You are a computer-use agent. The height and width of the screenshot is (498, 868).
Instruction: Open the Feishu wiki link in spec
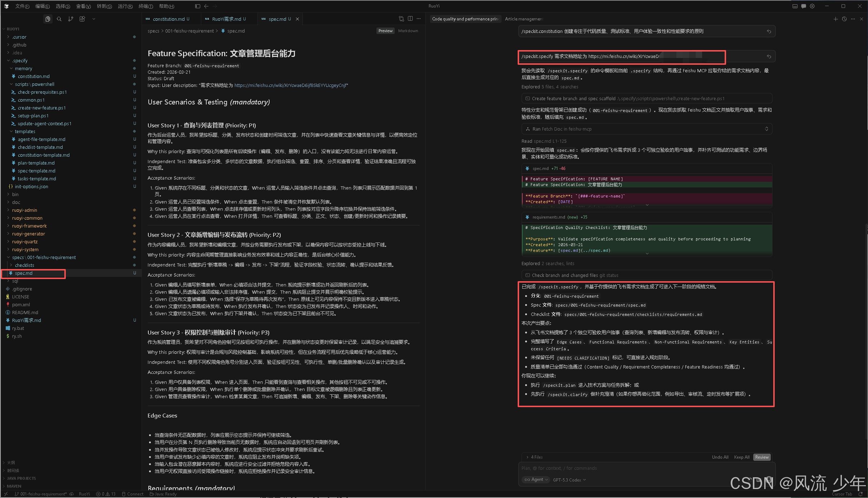pos(290,86)
